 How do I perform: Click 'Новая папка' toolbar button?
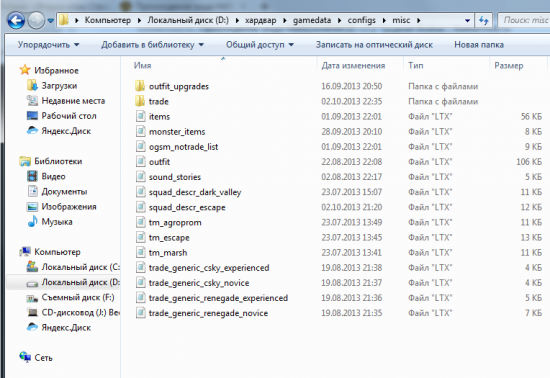(479, 45)
